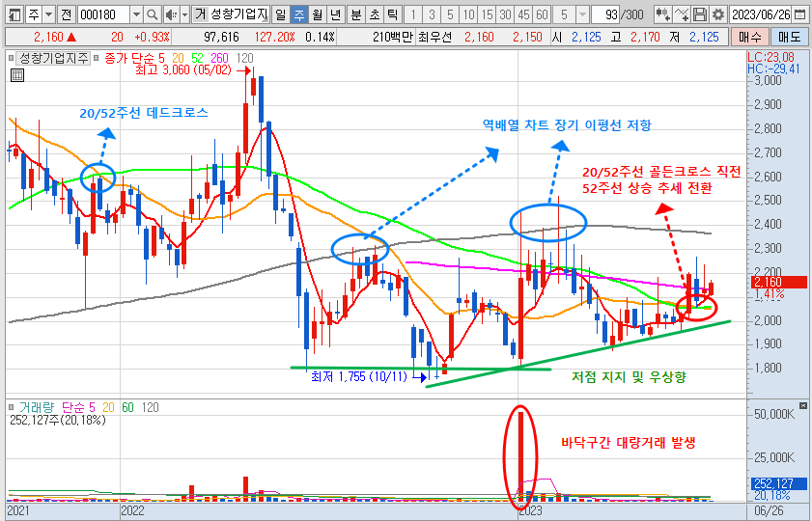Select interval 3 button

pyautogui.click(x=432, y=14)
